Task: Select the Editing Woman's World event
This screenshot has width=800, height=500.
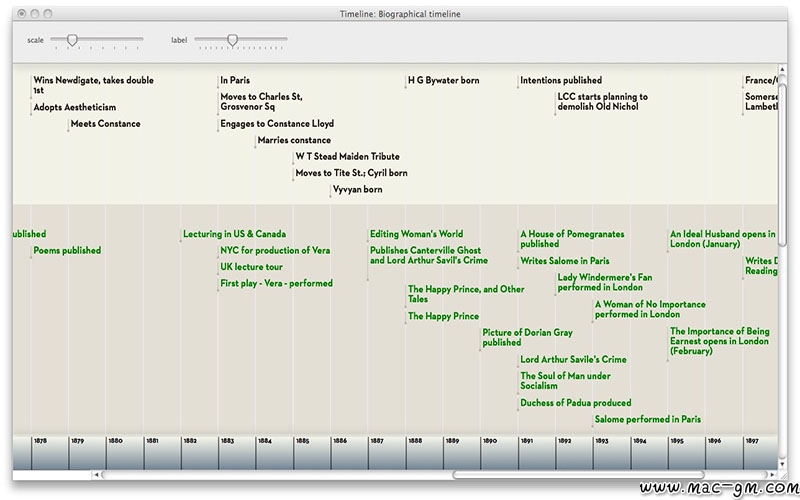Action: click(x=416, y=234)
